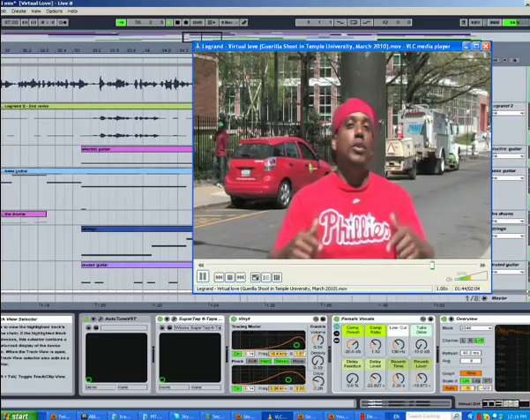Image resolution: width=530 pixels, height=420 pixels.
Task: Select L+R channel in Spectrum
Action: (x=479, y=341)
